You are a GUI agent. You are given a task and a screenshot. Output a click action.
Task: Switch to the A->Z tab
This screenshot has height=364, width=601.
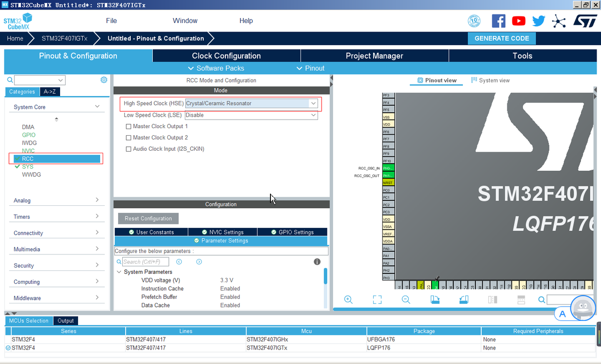[50, 92]
